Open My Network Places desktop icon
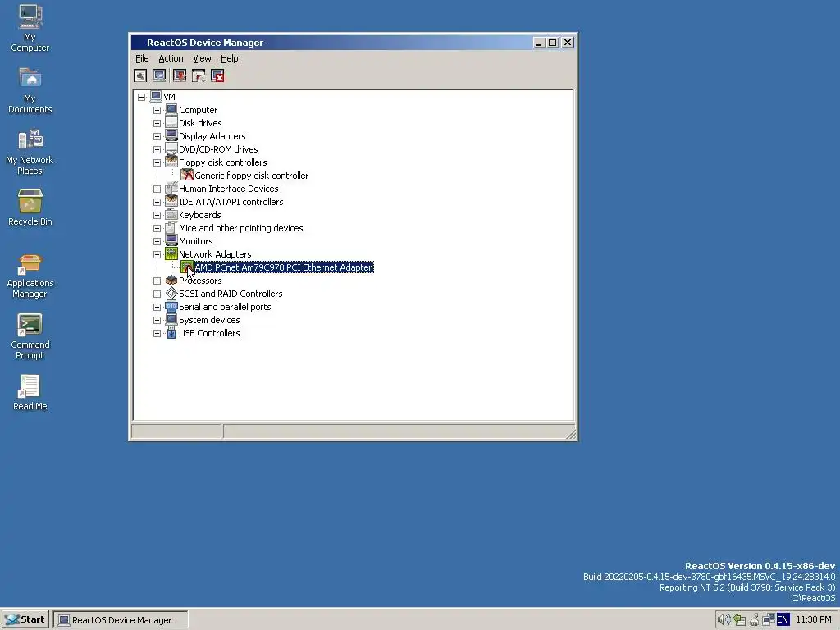 (30, 152)
